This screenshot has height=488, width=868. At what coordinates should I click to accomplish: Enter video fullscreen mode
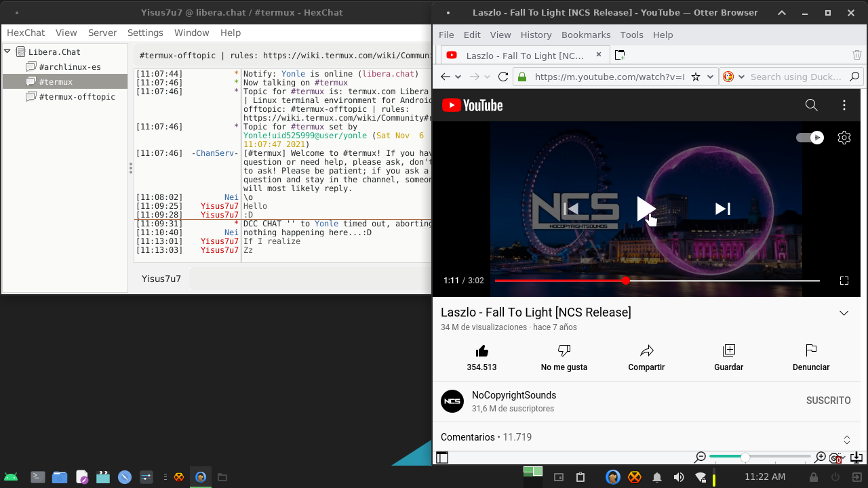(844, 281)
